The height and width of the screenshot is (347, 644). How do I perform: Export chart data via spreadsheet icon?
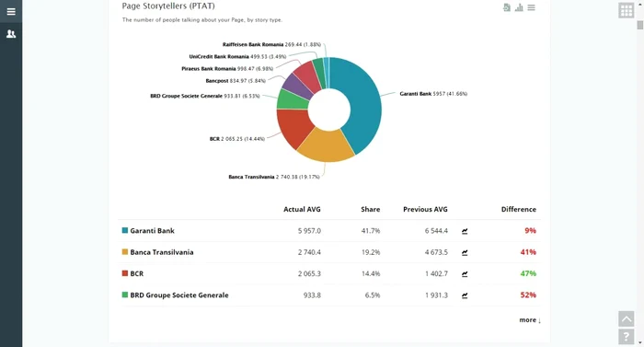pyautogui.click(x=507, y=7)
